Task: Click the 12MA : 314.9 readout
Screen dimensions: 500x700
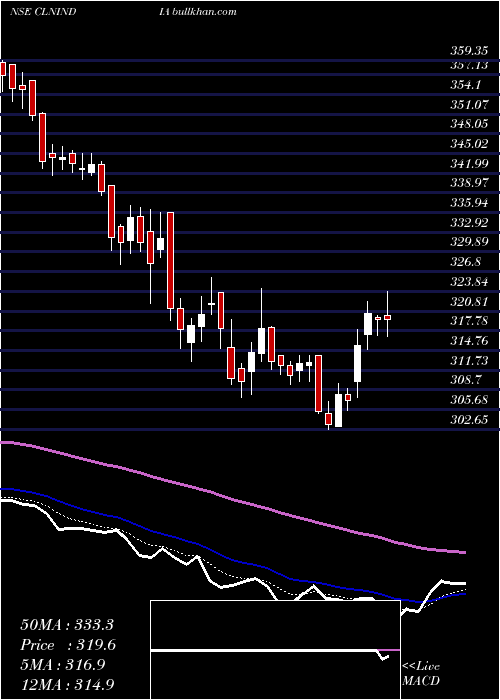Action: click(68, 684)
